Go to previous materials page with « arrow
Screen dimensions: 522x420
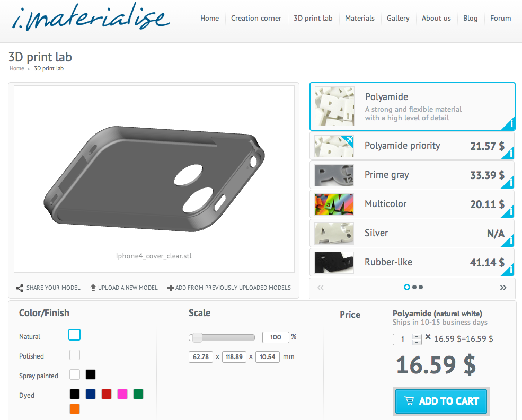coord(321,288)
